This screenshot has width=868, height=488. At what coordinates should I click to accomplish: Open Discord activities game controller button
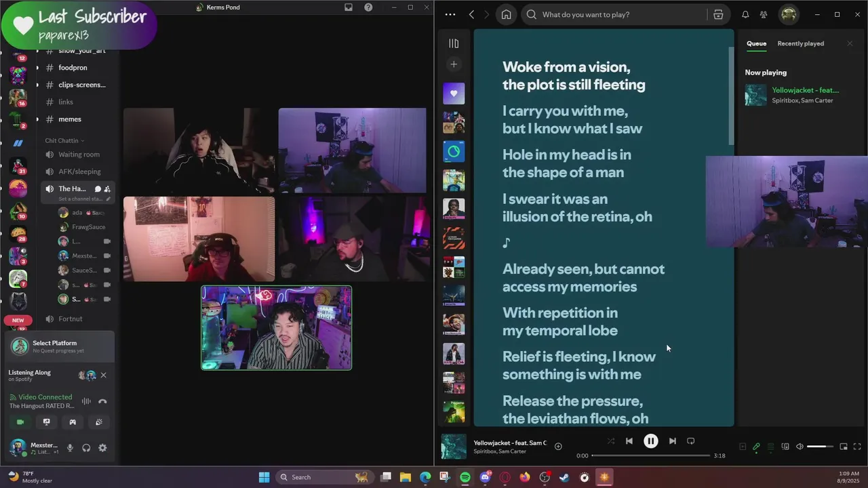pyautogui.click(x=73, y=422)
